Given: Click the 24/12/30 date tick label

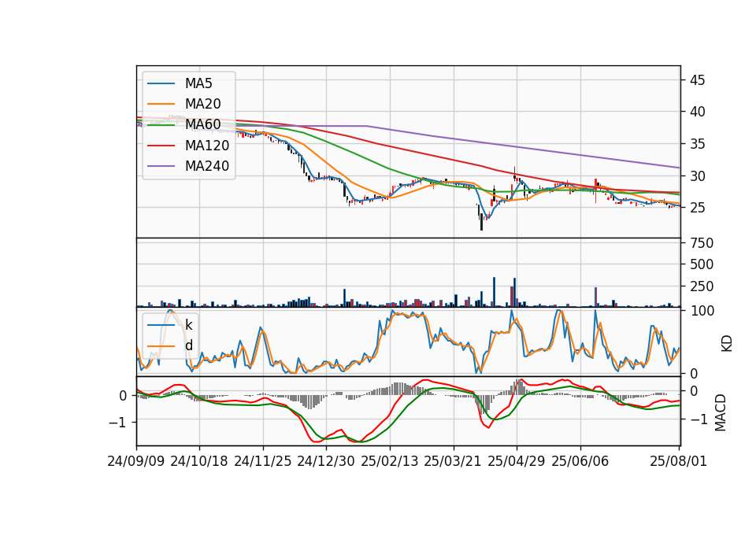Looking at the screenshot, I should [326, 461].
